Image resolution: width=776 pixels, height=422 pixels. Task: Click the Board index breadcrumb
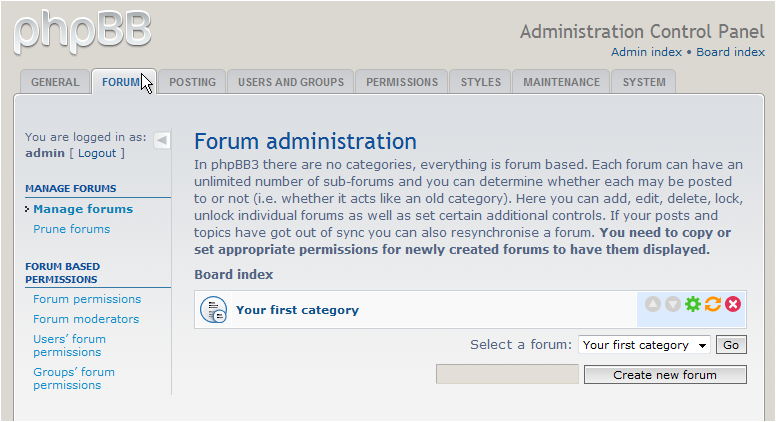[234, 275]
